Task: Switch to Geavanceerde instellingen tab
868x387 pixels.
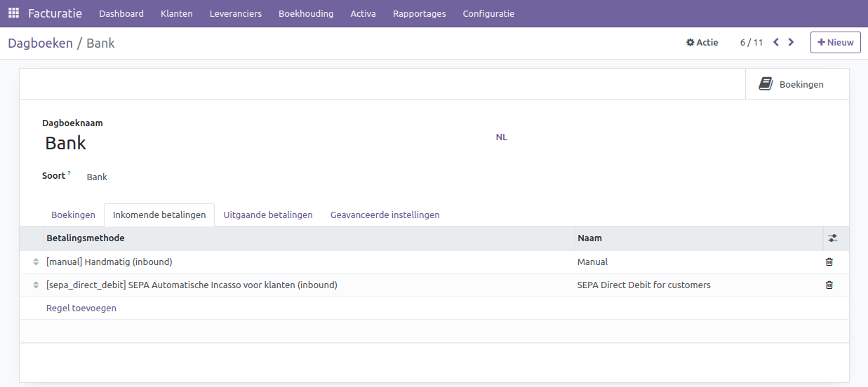Action: [x=385, y=215]
